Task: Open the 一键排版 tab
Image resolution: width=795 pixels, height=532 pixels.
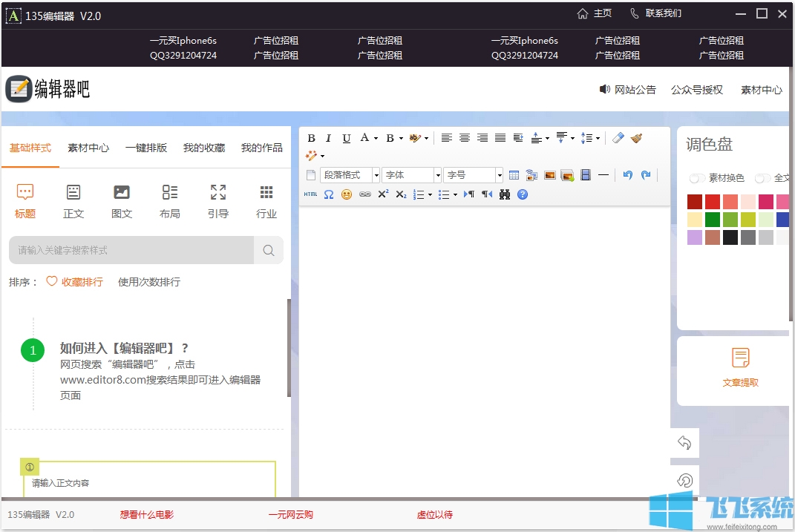Action: tap(146, 148)
